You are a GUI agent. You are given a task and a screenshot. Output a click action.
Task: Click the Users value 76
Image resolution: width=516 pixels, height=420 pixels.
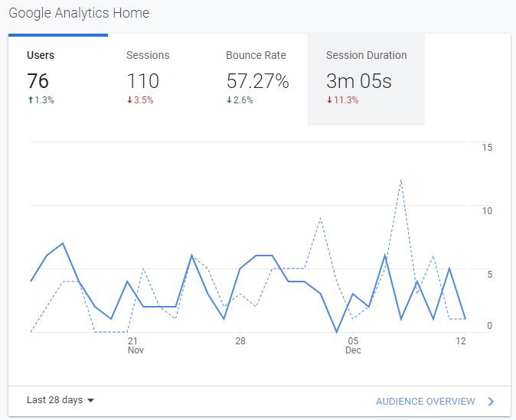[x=38, y=81]
